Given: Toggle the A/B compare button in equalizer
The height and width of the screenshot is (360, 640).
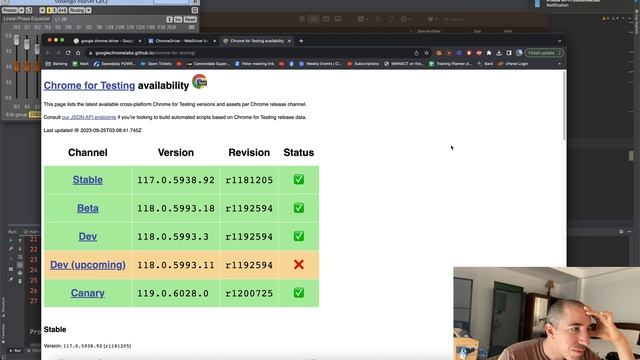Looking at the screenshot, I should [x=51, y=10].
